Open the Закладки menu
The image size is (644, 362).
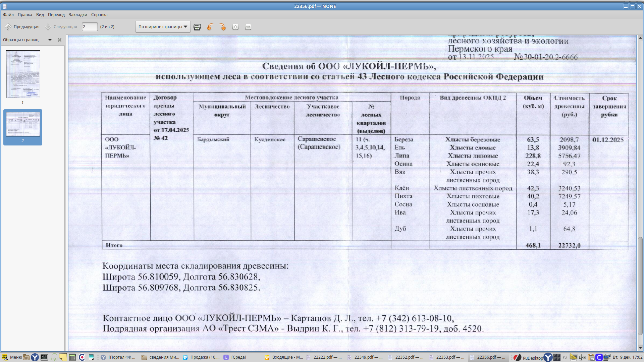coord(78,15)
